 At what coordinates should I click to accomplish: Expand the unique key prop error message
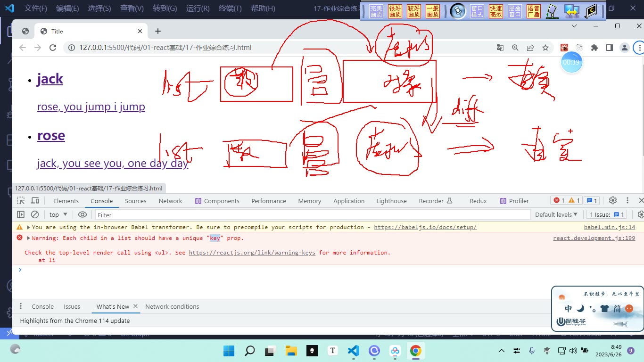click(28, 238)
